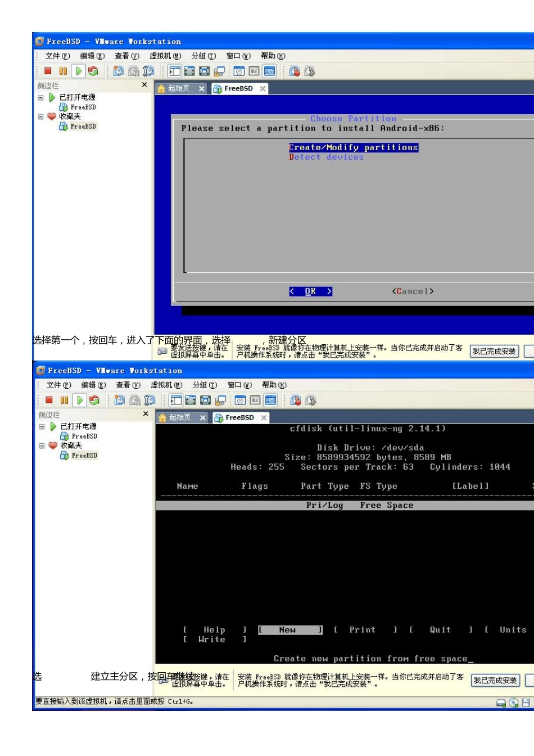
Task: Open the 查看(V) menu in the Choose Partition window
Action: click(127, 56)
